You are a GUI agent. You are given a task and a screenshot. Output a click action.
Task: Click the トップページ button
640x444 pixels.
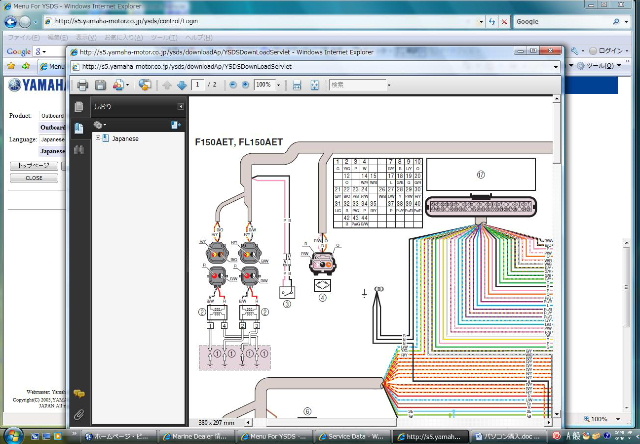[x=33, y=165]
